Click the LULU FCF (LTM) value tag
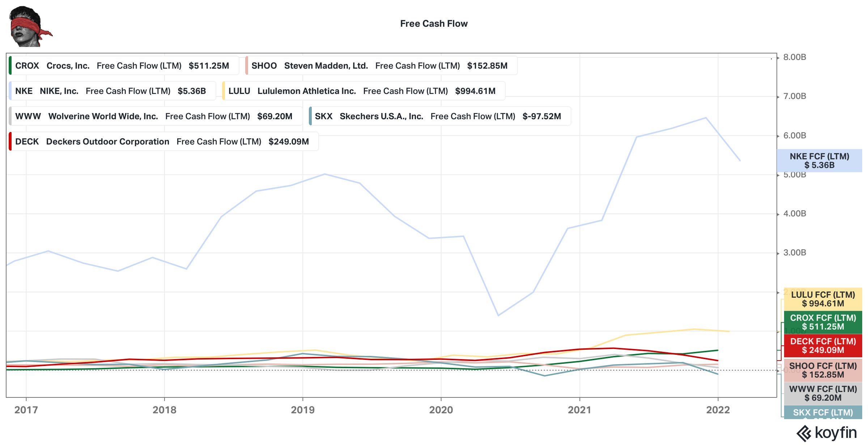Viewport: 868px width, 448px height. pyautogui.click(x=823, y=299)
